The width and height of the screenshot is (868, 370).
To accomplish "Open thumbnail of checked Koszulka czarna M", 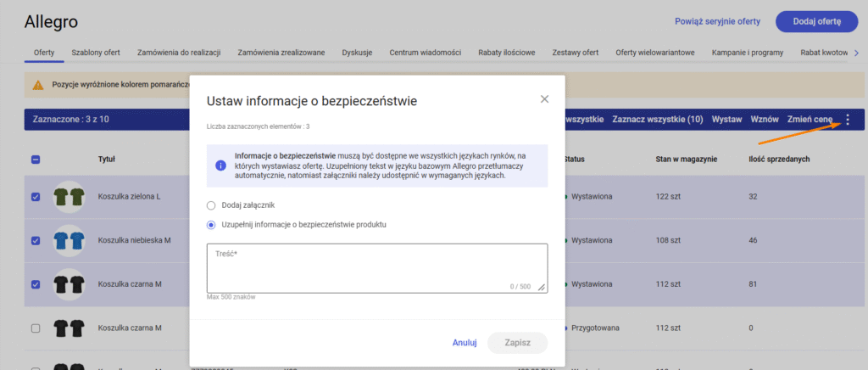I will click(70, 284).
